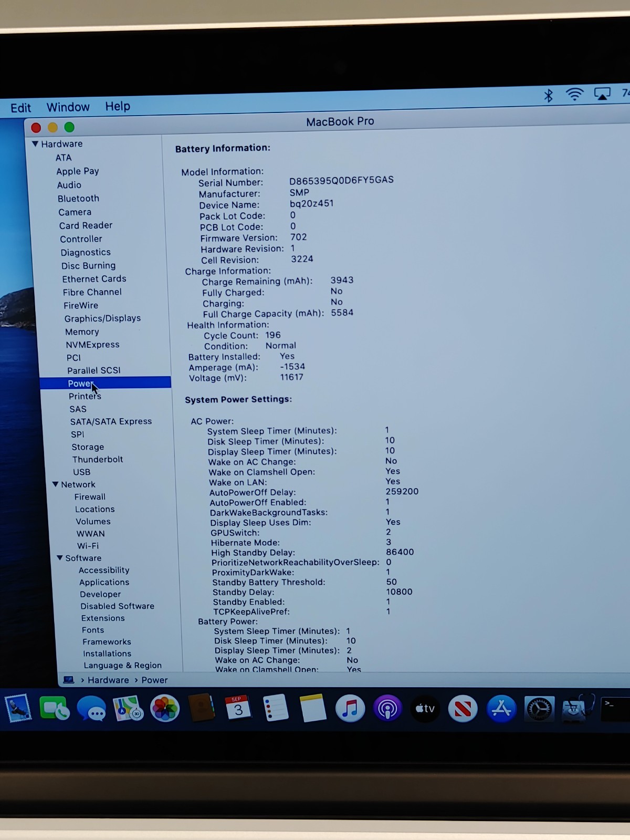
Task: Select Accessibility under Software
Action: (104, 570)
